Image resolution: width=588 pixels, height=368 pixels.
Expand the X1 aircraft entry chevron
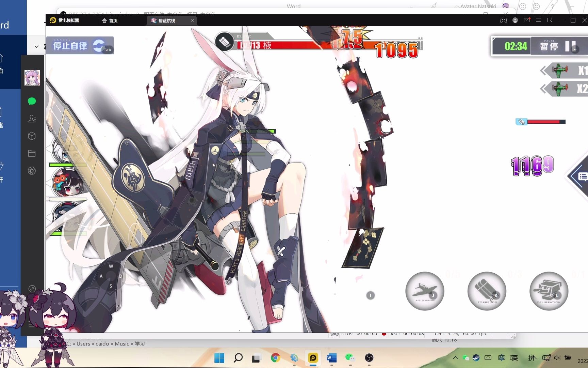tap(543, 71)
